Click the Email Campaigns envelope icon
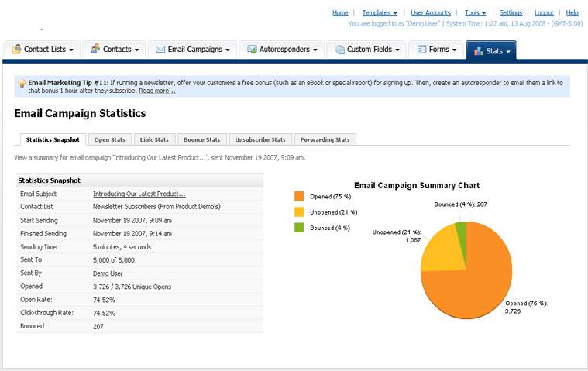Image resolution: width=588 pixels, height=371 pixels. tap(160, 50)
